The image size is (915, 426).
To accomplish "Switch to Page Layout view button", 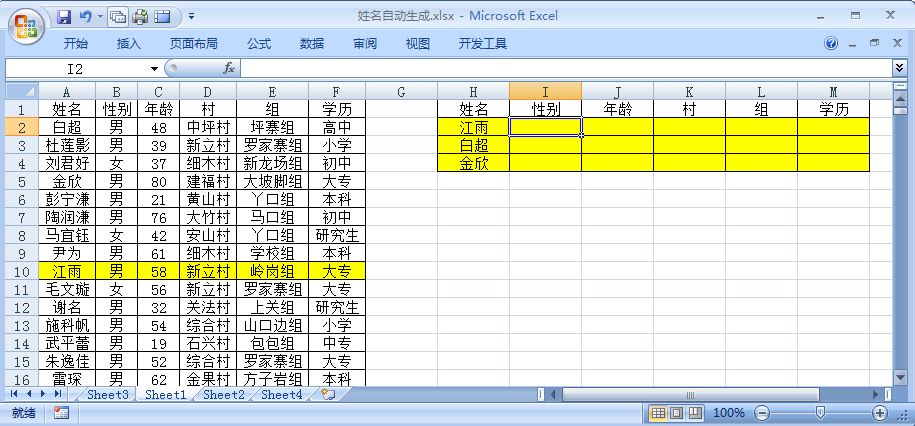I will [x=676, y=413].
